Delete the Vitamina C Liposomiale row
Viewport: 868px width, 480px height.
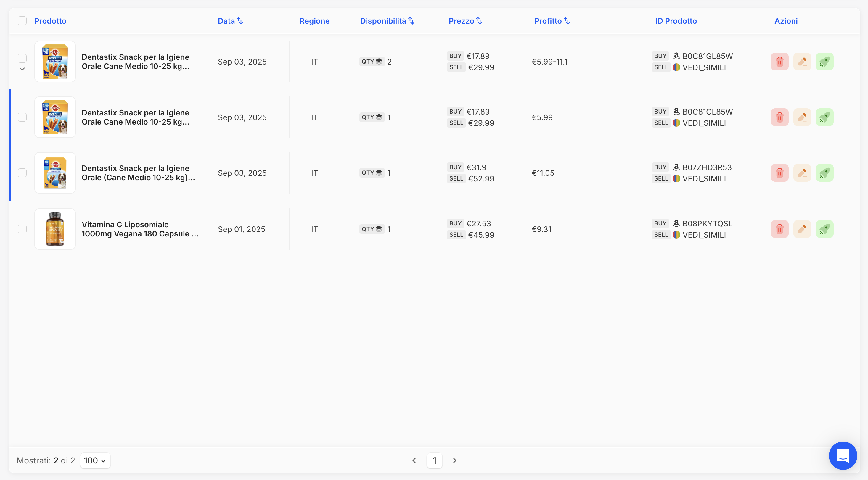tap(779, 229)
